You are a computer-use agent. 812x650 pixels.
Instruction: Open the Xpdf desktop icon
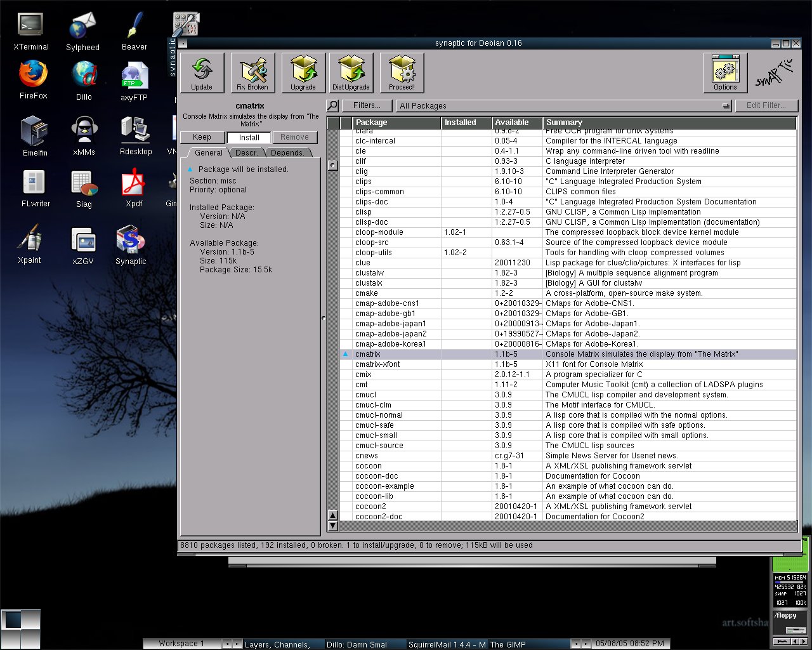[x=134, y=189]
